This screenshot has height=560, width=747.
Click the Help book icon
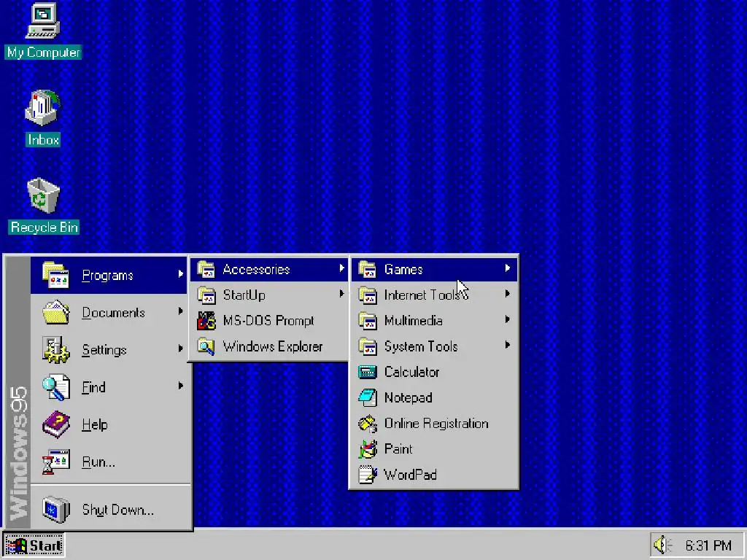point(55,424)
